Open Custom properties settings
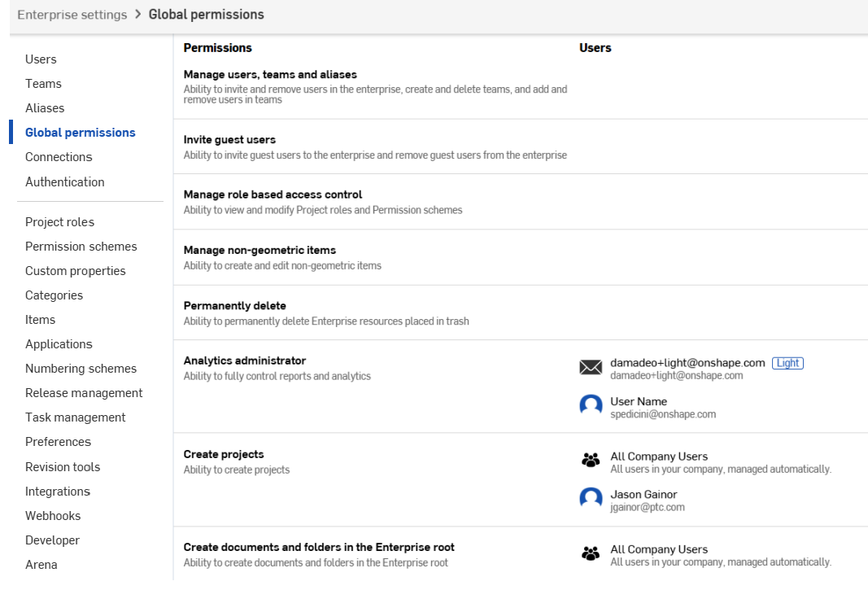Screen dimensions: 868x590 pos(75,271)
